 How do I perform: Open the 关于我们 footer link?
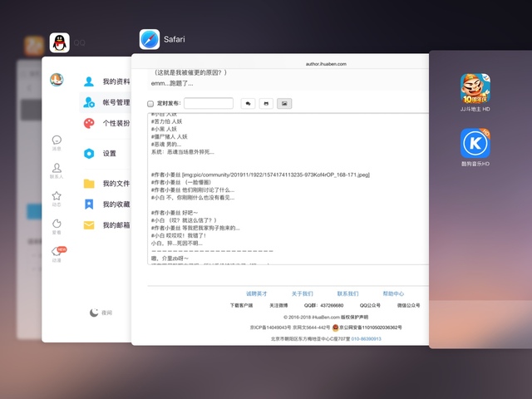tap(302, 293)
